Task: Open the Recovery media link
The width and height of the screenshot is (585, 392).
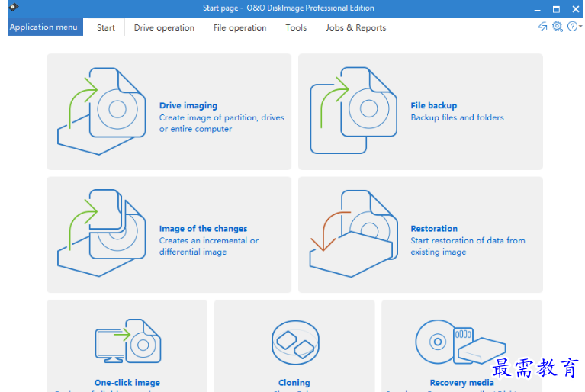Action: tap(462, 383)
